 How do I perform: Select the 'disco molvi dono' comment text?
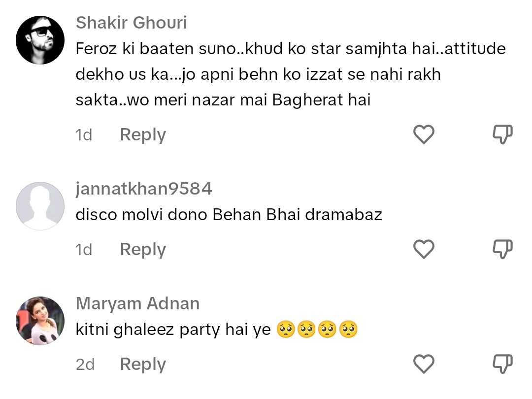(x=229, y=215)
